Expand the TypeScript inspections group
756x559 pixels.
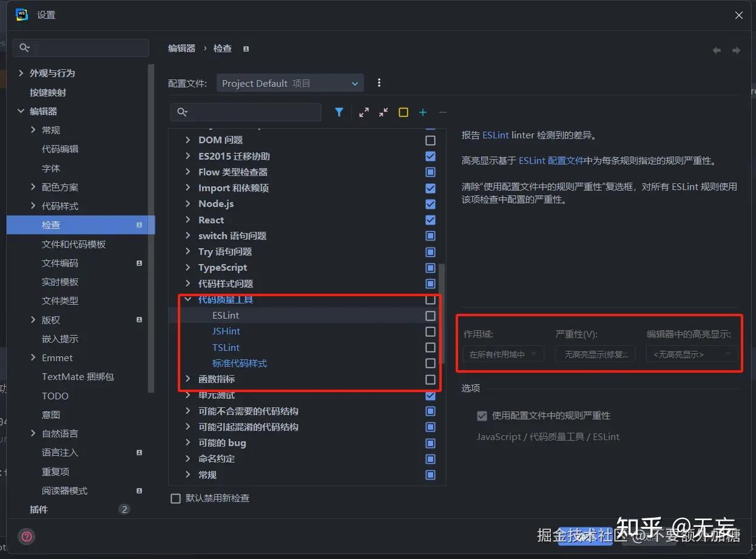point(187,267)
